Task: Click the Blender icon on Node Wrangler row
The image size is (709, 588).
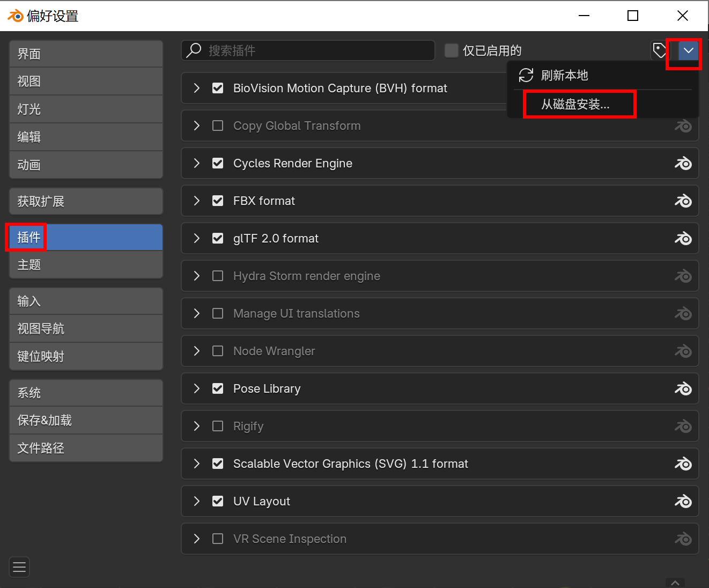Action: (683, 351)
